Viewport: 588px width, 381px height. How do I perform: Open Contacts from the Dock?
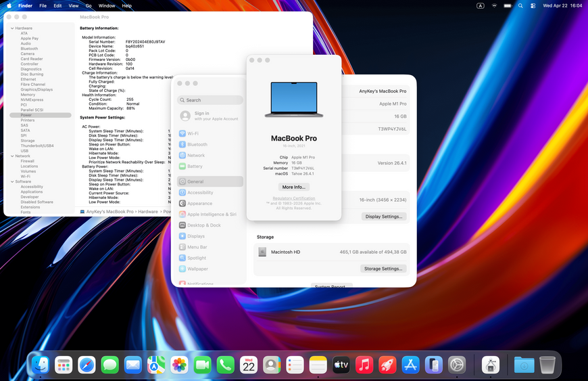pos(272,365)
